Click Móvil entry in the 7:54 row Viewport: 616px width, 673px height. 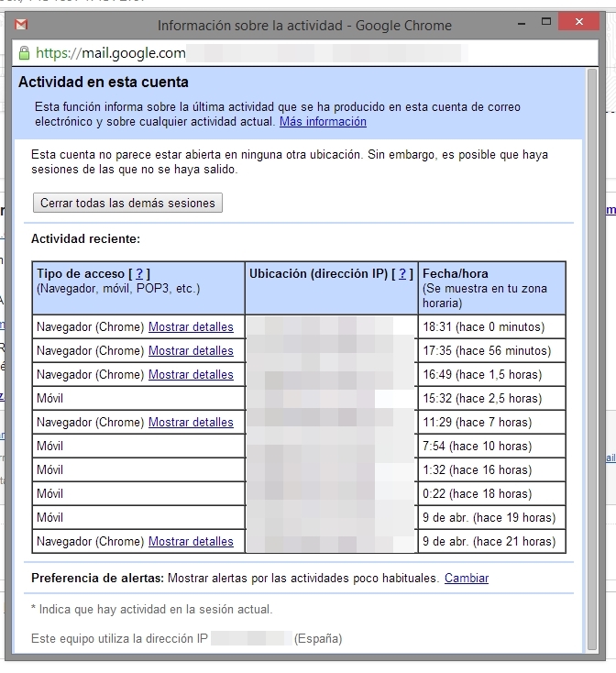click(49, 447)
